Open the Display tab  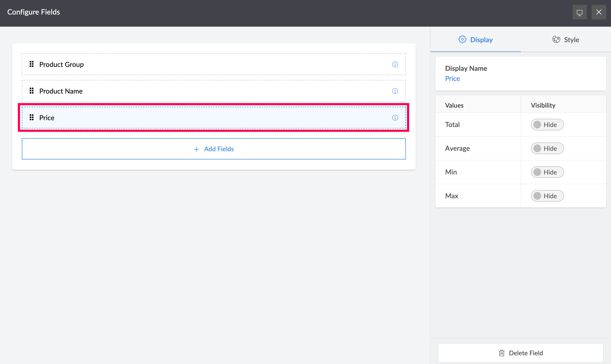475,40
